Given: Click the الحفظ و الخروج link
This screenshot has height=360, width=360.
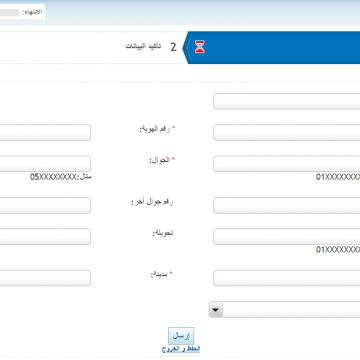Looking at the screenshot, I should [181, 349].
